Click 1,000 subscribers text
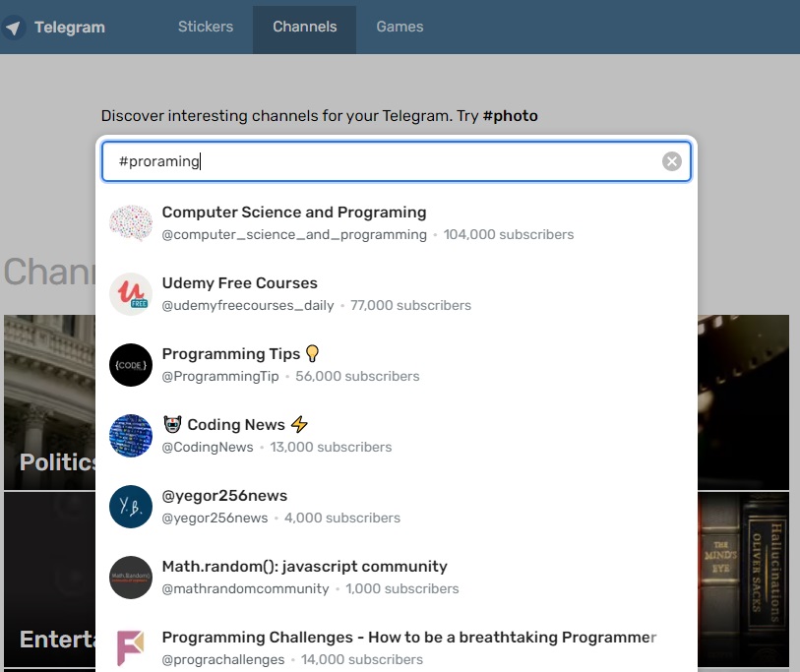Viewport: 800px width, 672px height. (402, 588)
